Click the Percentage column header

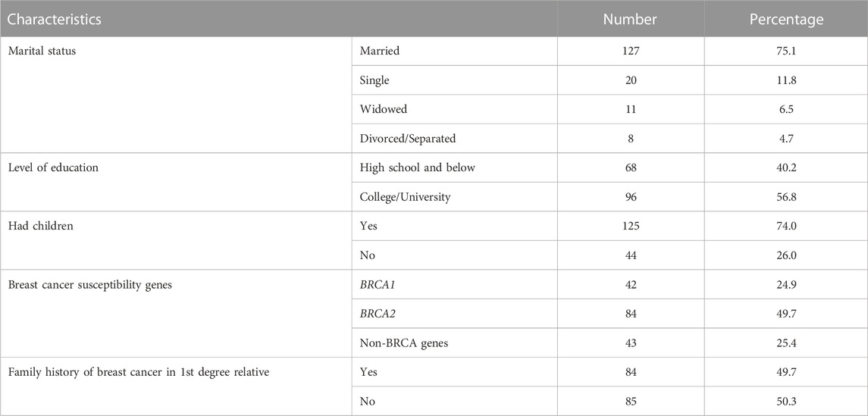[786, 20]
